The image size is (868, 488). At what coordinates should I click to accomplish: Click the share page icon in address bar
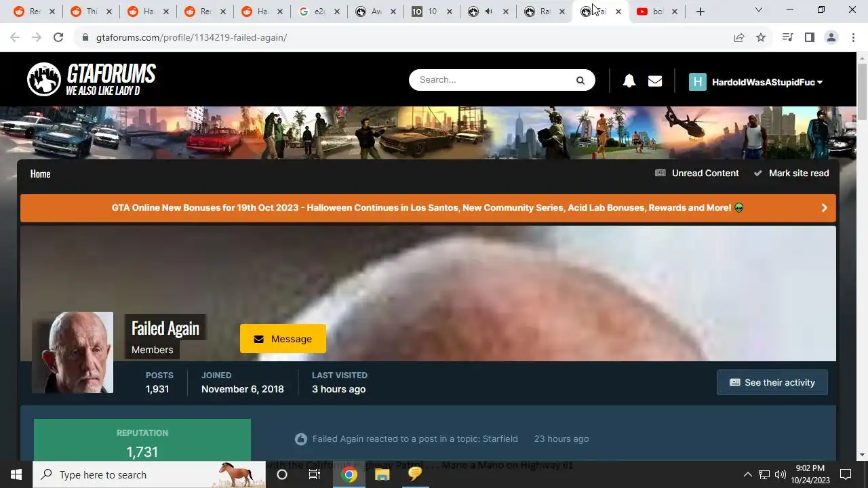pyautogui.click(x=739, y=37)
